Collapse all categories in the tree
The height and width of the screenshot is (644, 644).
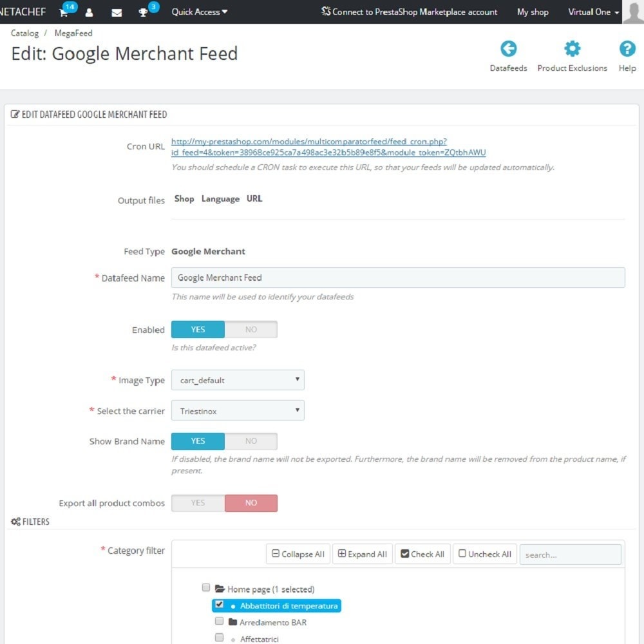[298, 554]
